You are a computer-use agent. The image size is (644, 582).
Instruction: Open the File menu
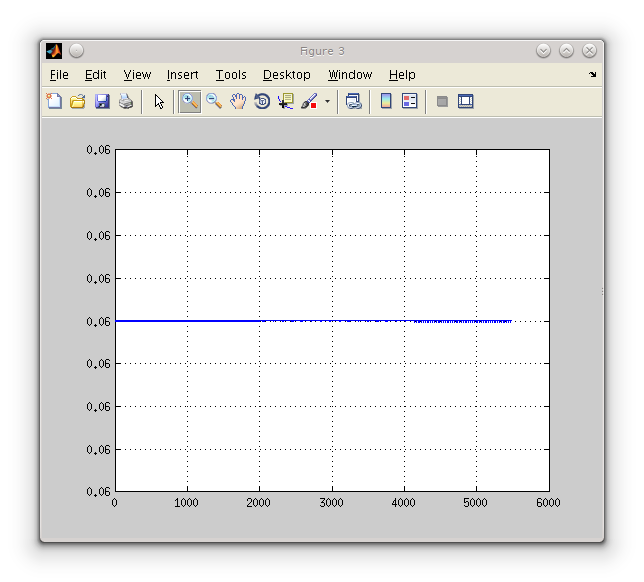point(59,75)
